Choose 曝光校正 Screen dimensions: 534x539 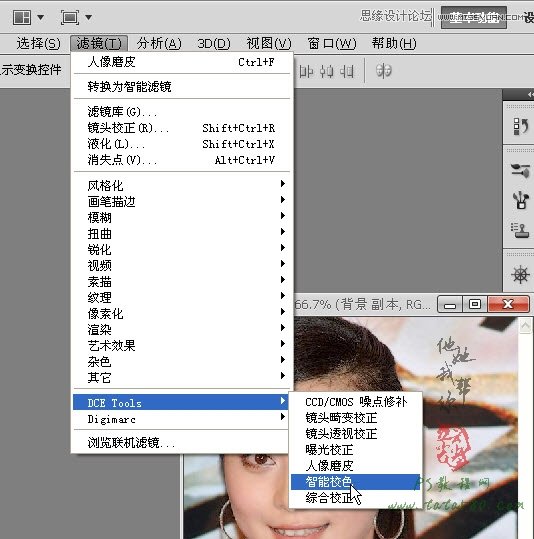(356, 450)
